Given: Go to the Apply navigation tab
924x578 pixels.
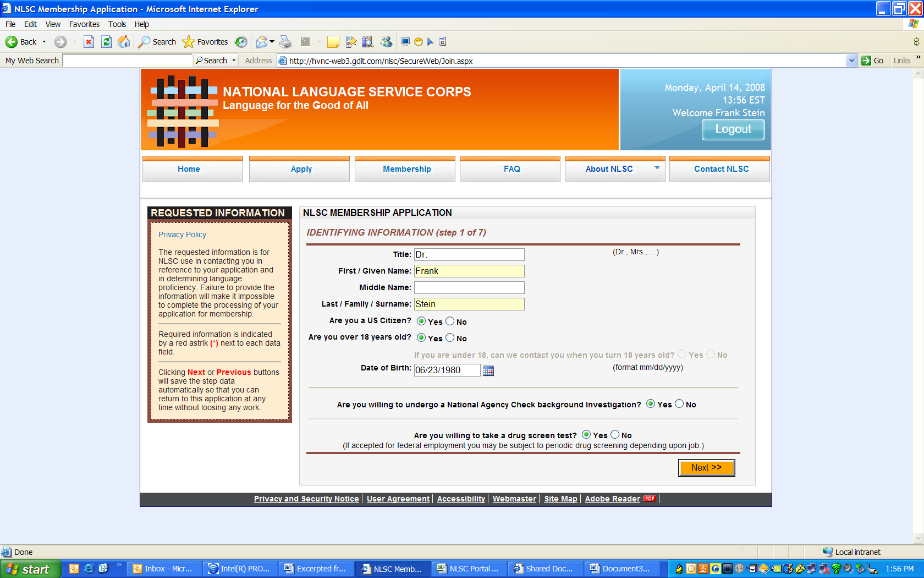Looking at the screenshot, I should coord(299,169).
